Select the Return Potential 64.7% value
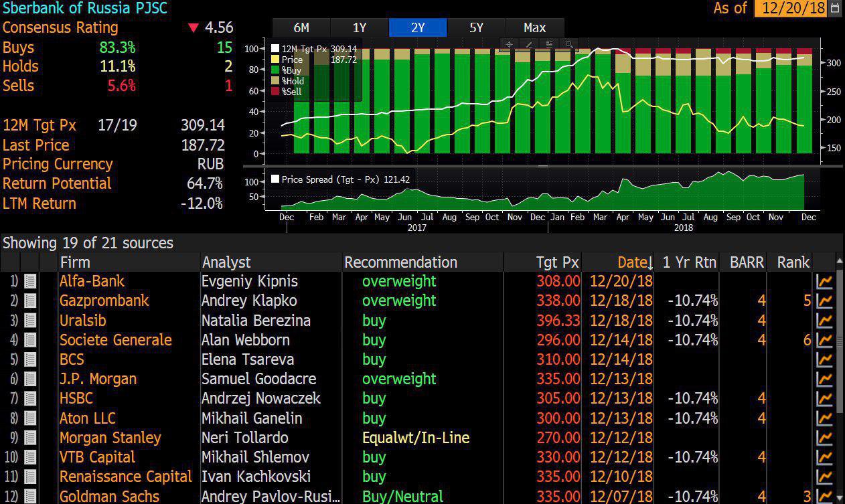The height and width of the screenshot is (504, 845). (x=205, y=183)
